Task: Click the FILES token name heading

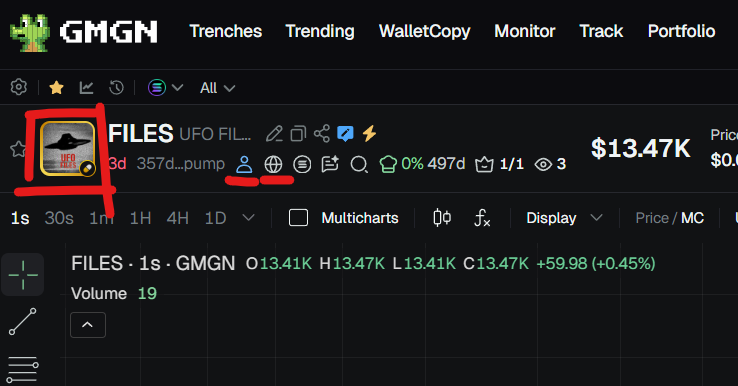Action: tap(141, 134)
